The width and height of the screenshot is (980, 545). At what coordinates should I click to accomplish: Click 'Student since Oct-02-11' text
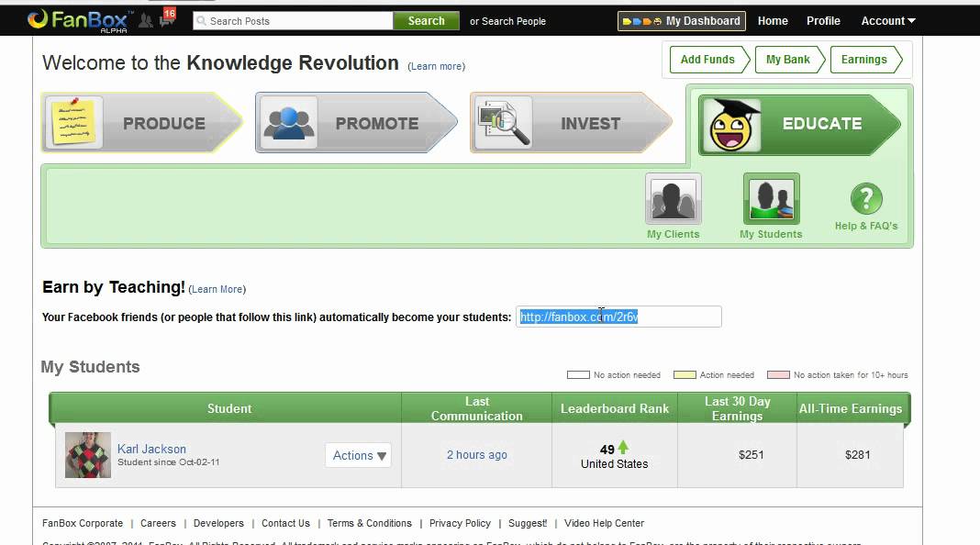tap(169, 462)
